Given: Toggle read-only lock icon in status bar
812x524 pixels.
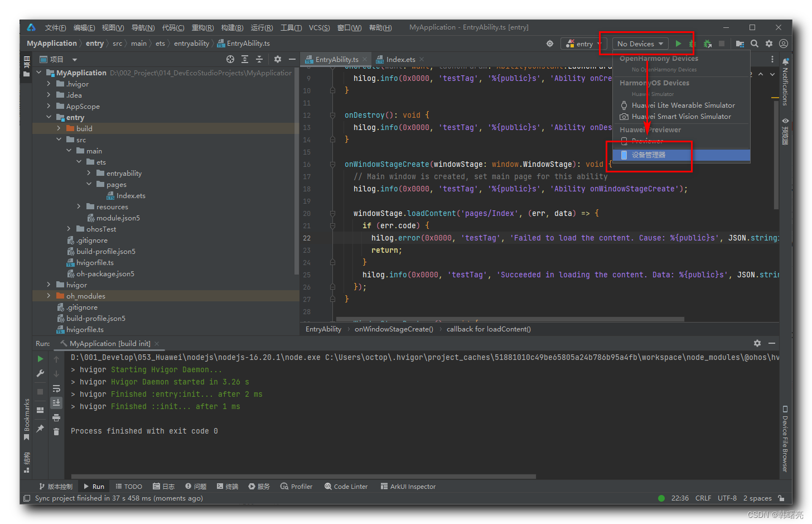Looking at the screenshot, I should pos(781,498).
